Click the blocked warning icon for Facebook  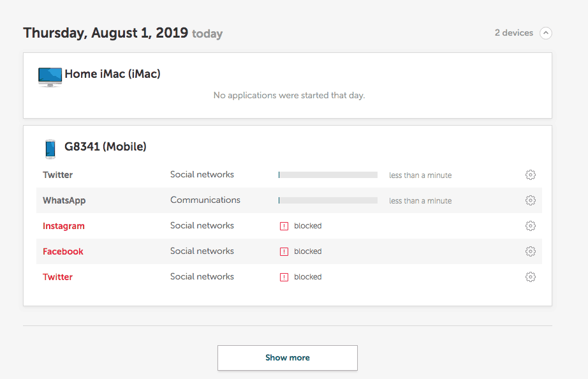tap(284, 251)
